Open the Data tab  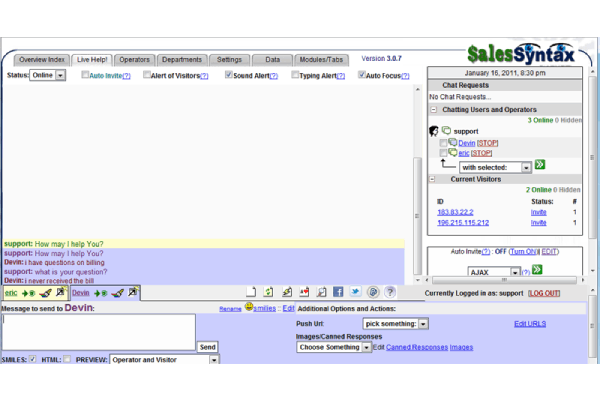point(272,60)
